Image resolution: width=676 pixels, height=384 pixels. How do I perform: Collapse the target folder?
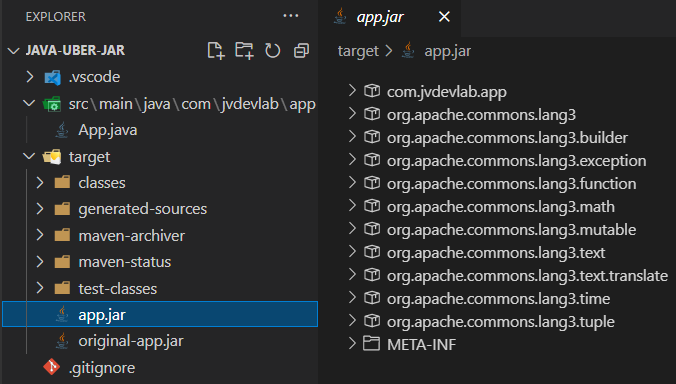coord(29,156)
